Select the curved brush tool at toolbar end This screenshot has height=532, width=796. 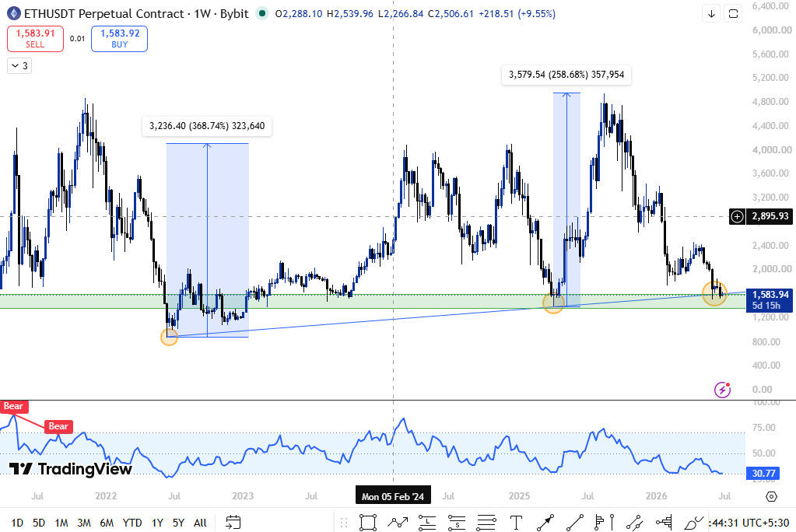coord(693,523)
